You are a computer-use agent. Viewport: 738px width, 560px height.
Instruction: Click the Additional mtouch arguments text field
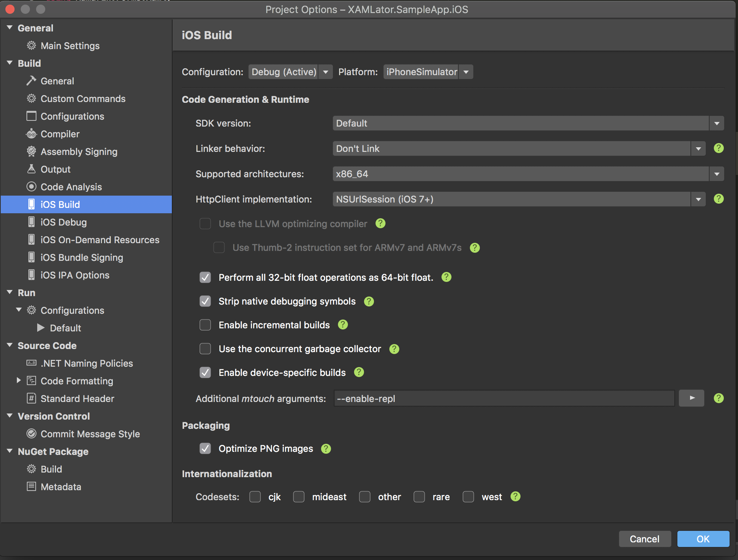(x=504, y=399)
